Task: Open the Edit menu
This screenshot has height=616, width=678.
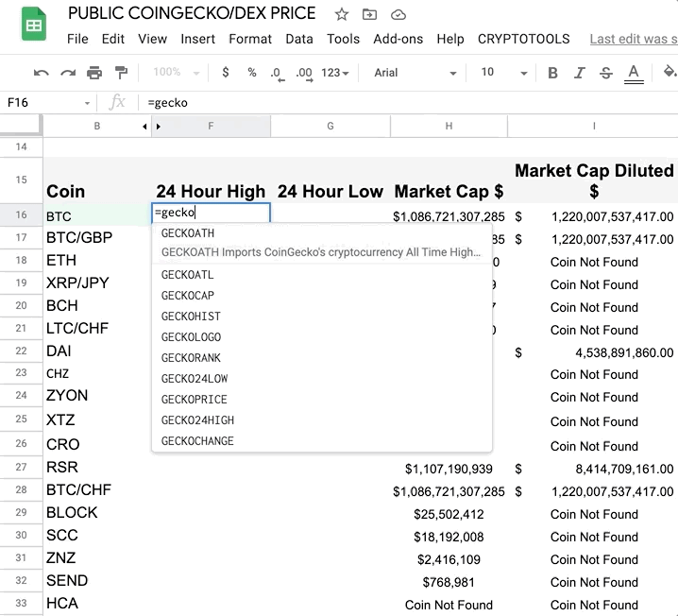Action: (113, 39)
